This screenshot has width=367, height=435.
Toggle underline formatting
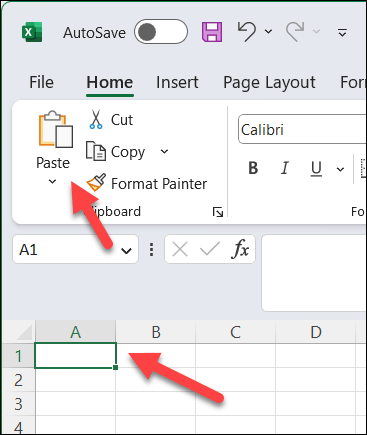click(x=316, y=169)
